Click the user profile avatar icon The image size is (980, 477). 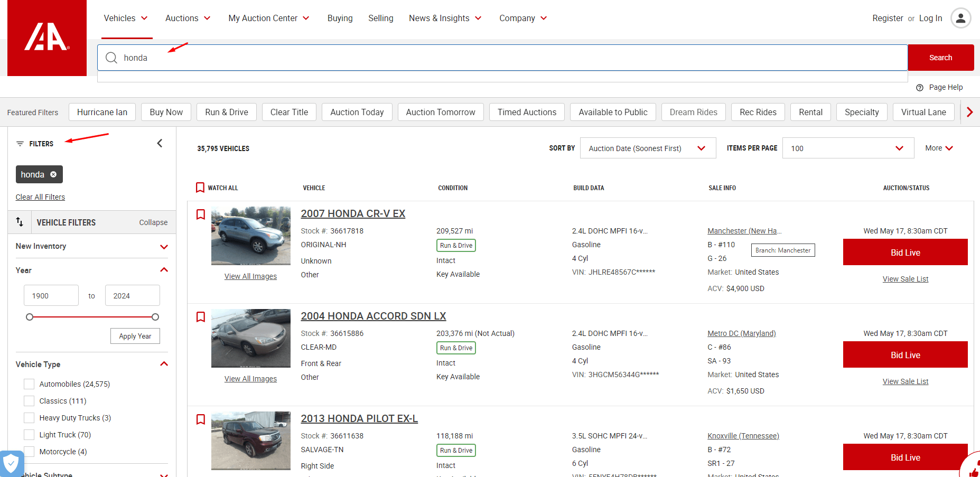point(960,18)
